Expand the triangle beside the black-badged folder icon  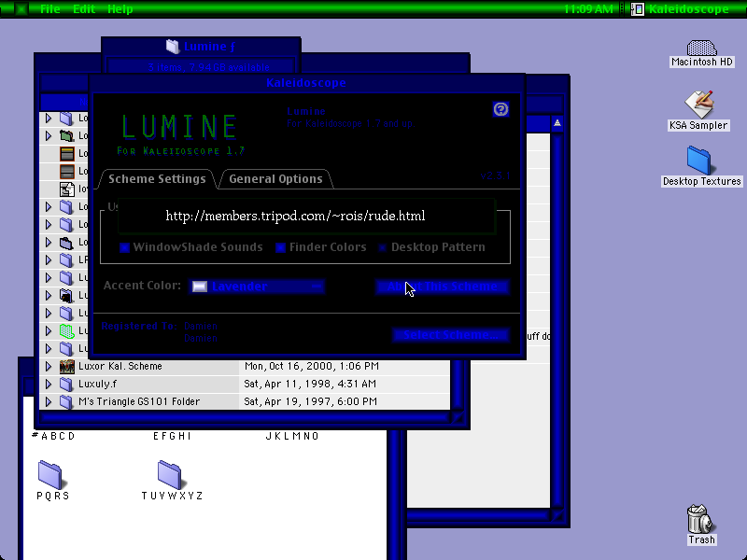(x=49, y=295)
